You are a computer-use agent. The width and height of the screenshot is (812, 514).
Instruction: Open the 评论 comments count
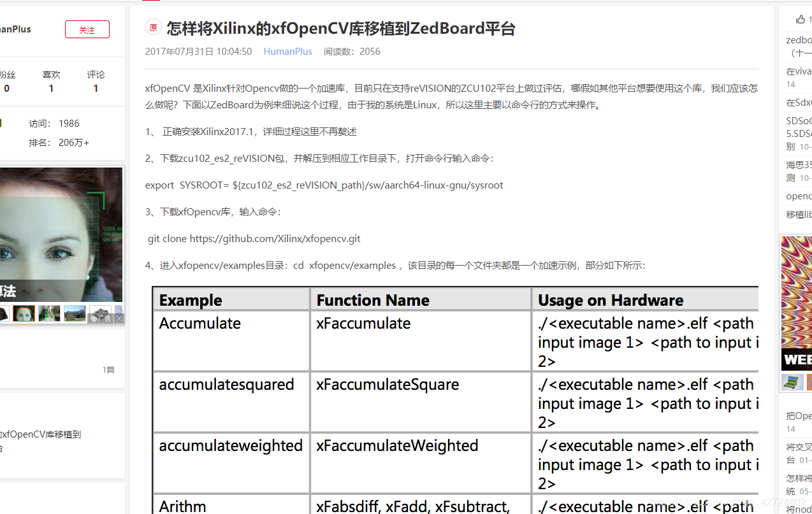96,82
